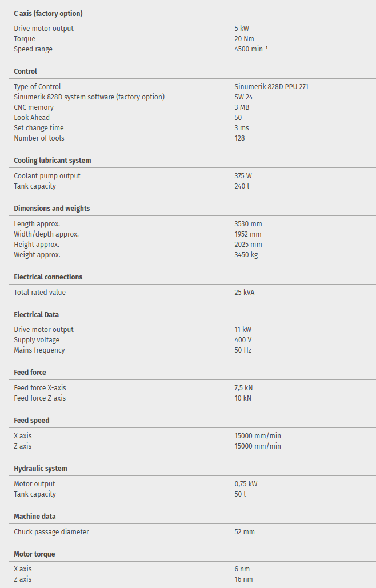Click the '240 l' tank capacity value
This screenshot has height=588, width=376.
(x=242, y=186)
